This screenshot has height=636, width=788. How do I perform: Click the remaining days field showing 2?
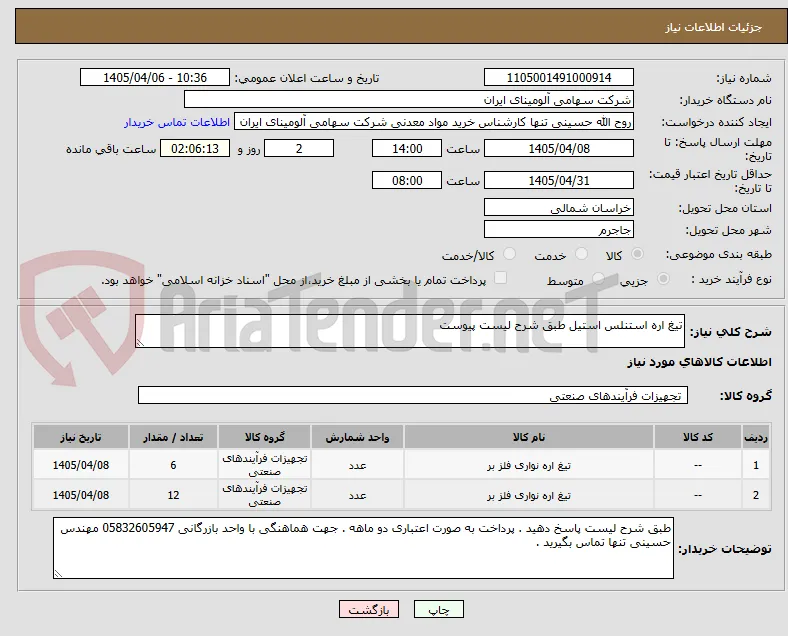coord(299,149)
